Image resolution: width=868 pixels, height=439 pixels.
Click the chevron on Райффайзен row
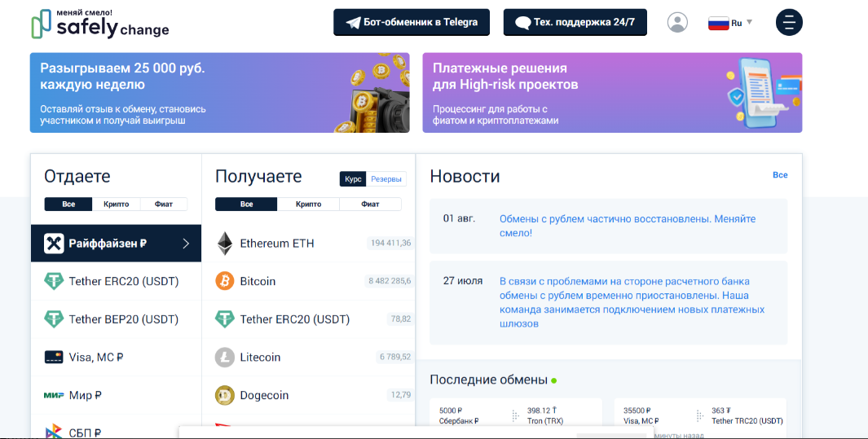(x=186, y=244)
